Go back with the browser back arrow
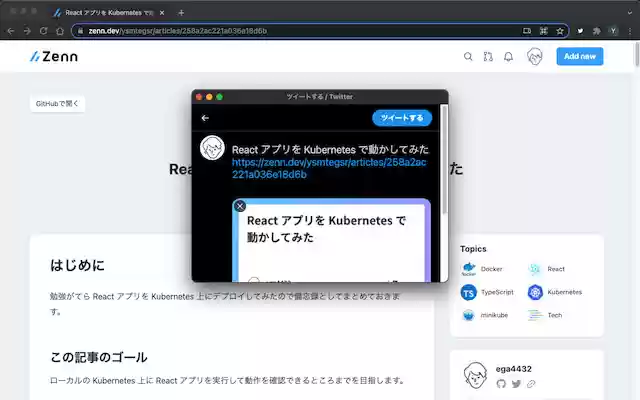 point(11,31)
